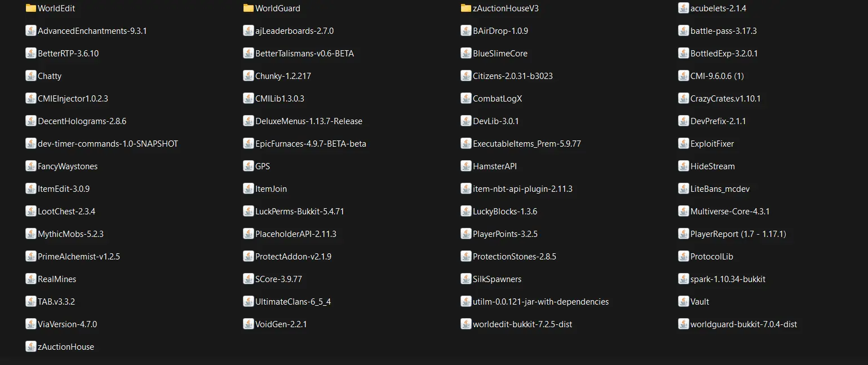Select the BlueSlimeCore jar icon

pyautogui.click(x=466, y=53)
